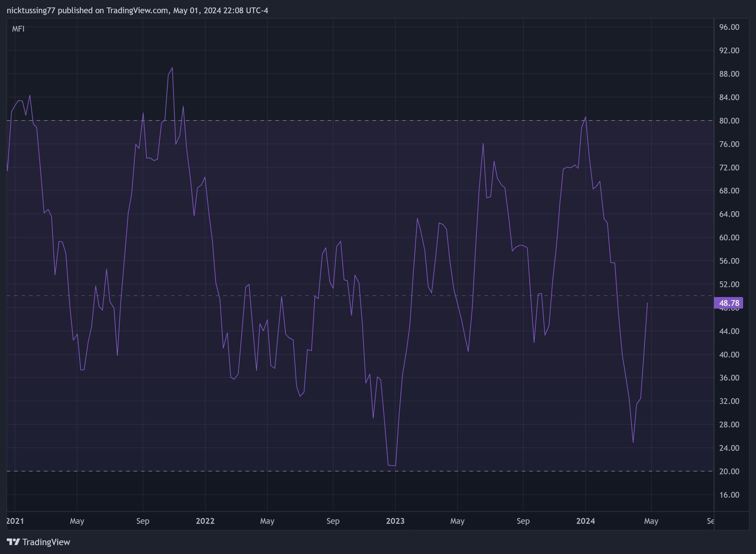Screen dimensions: 756x554
Task: Click the 60.00 price scale label
Action: pos(729,238)
